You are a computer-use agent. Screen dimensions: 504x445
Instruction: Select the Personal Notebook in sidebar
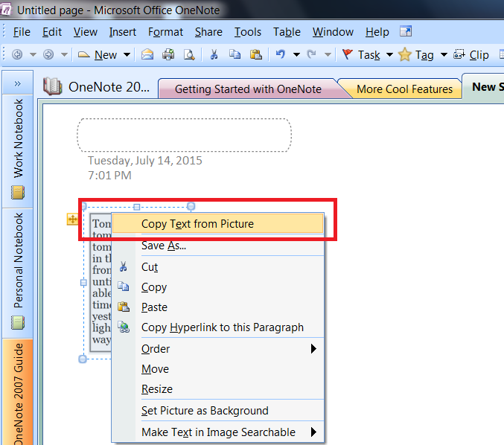pyautogui.click(x=18, y=272)
